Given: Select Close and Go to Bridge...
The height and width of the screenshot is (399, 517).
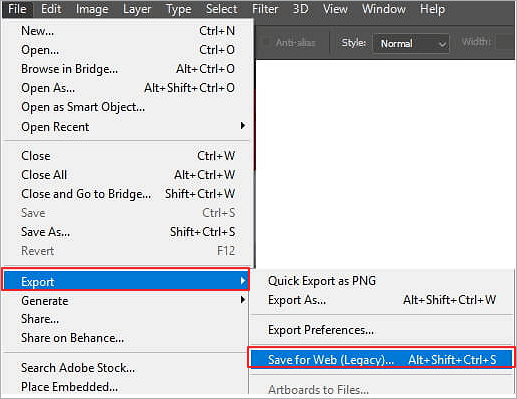Looking at the screenshot, I should coord(127,194).
